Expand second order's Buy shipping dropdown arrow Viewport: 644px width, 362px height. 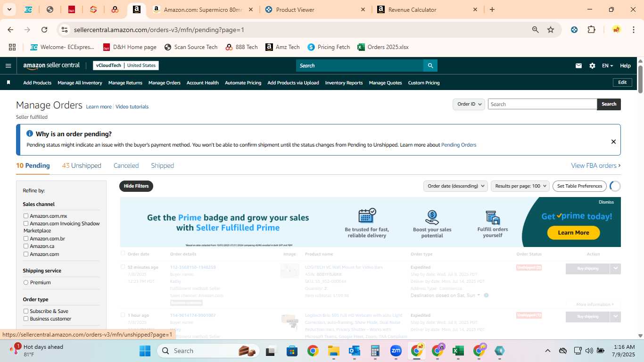pos(615,317)
